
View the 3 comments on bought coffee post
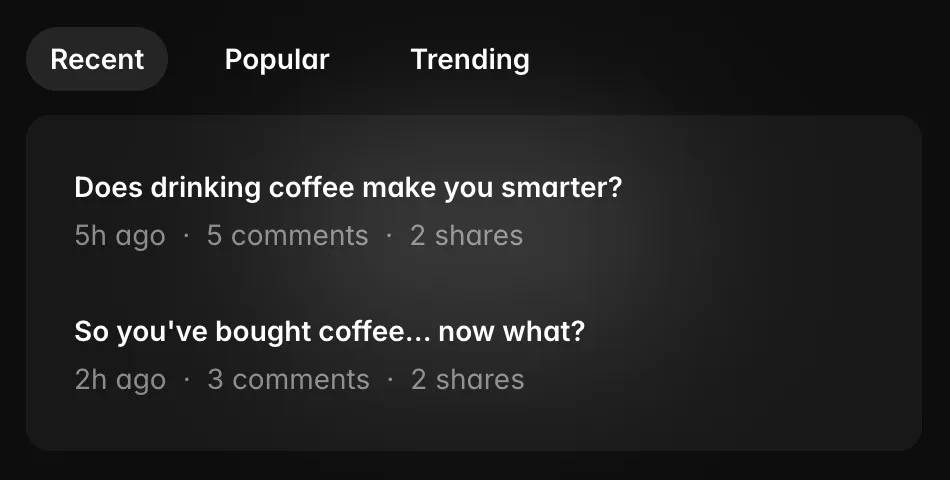[x=288, y=380]
